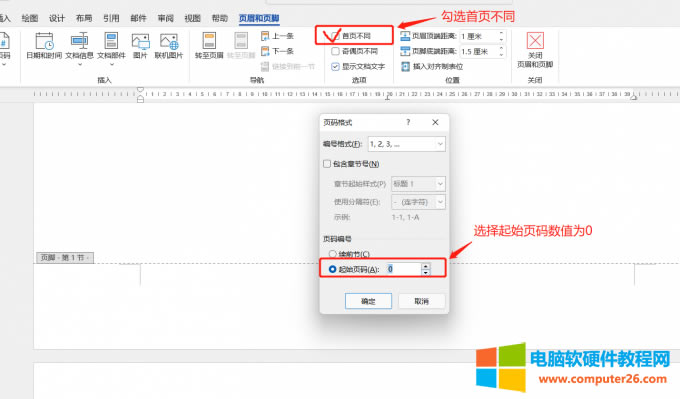Enable Different Odd & Even Pages (奇偶页不同)
The height and width of the screenshot is (399, 680).
point(335,51)
